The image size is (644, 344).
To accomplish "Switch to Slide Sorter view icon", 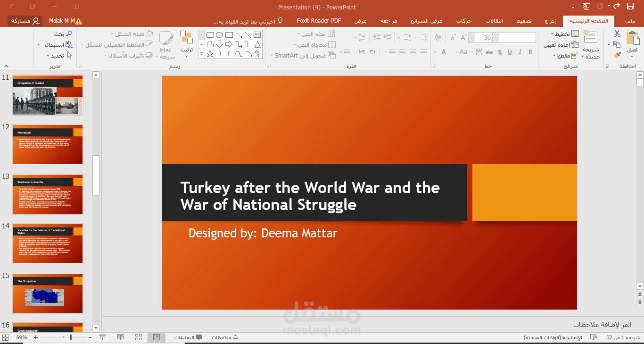I will tap(139, 337).
